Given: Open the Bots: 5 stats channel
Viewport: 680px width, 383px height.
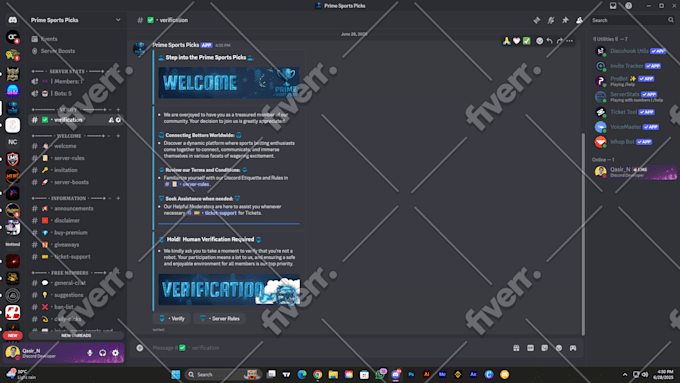Looking at the screenshot, I should tap(76, 93).
